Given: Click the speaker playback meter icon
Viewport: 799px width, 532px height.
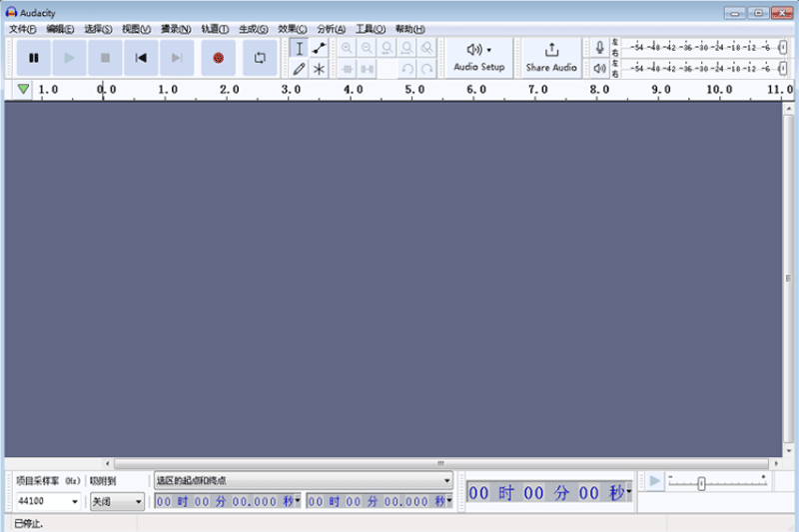Looking at the screenshot, I should (600, 68).
